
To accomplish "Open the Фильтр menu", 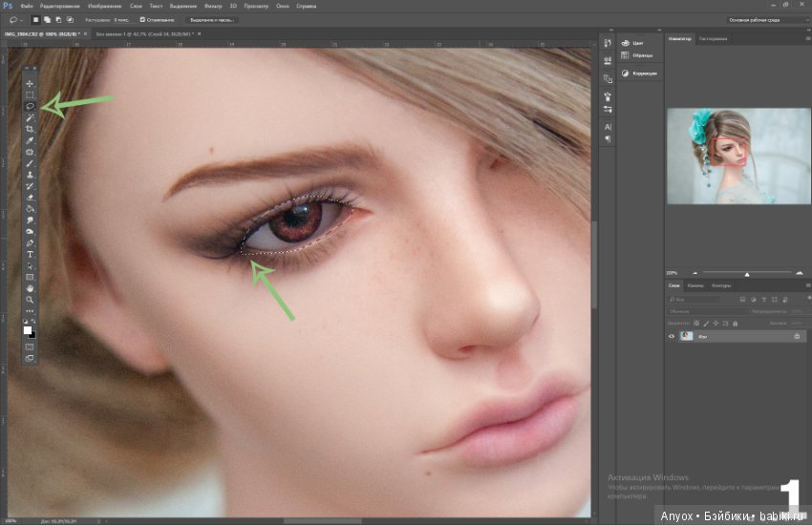I will (213, 7).
